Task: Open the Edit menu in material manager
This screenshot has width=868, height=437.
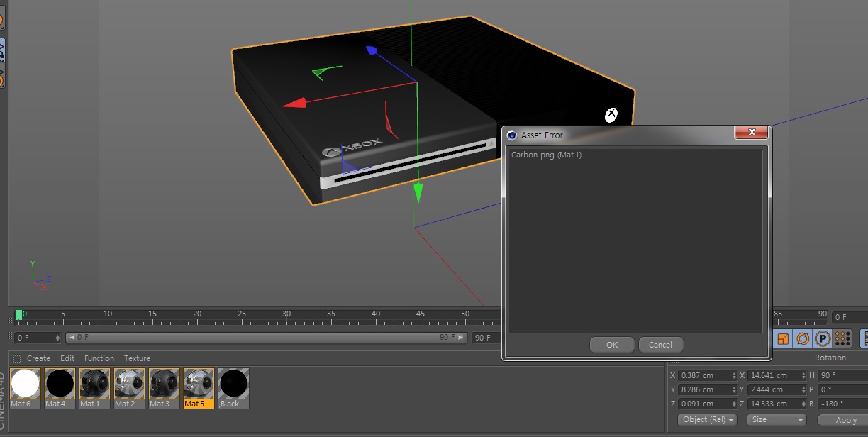Action: tap(67, 358)
